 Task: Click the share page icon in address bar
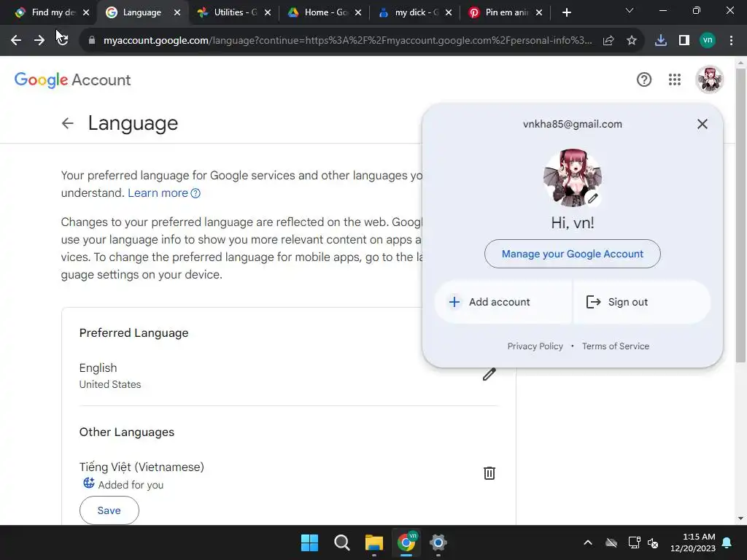click(x=608, y=41)
